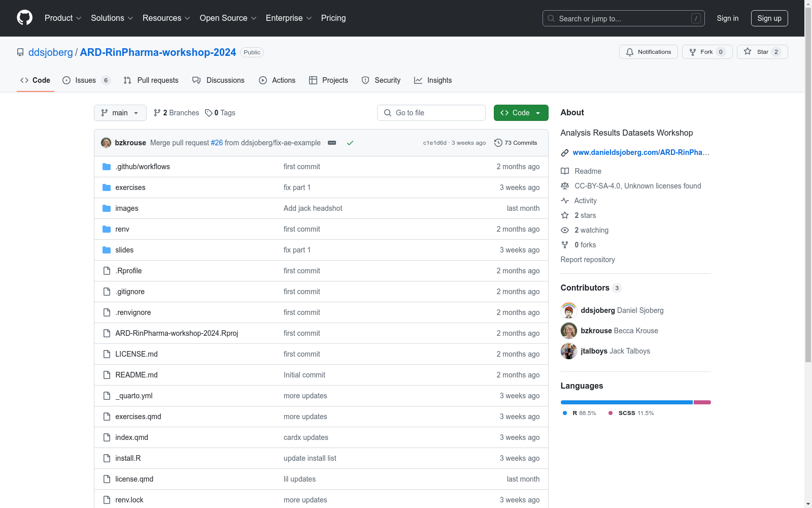This screenshot has height=508, width=812.
Task: Click the commit history clock icon
Action: [498, 143]
